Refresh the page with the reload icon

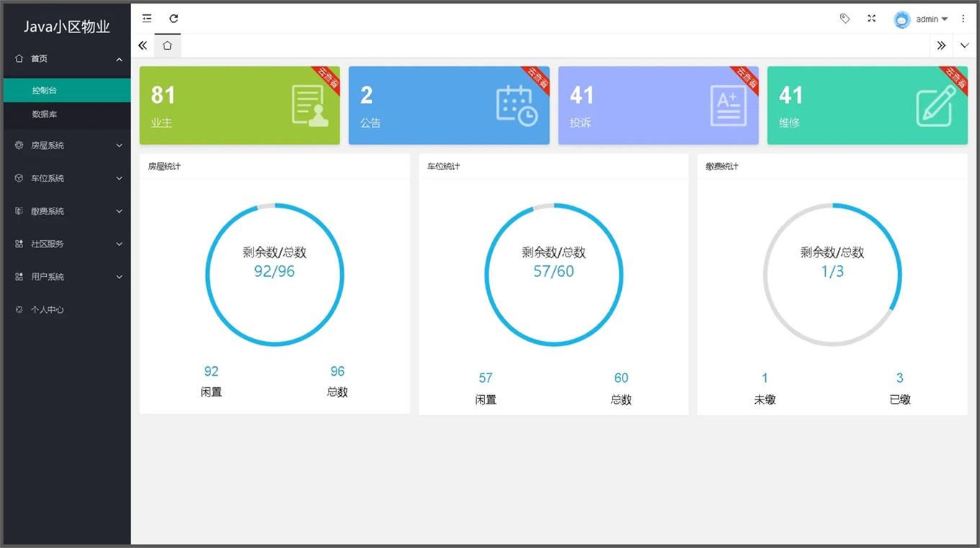point(174,19)
